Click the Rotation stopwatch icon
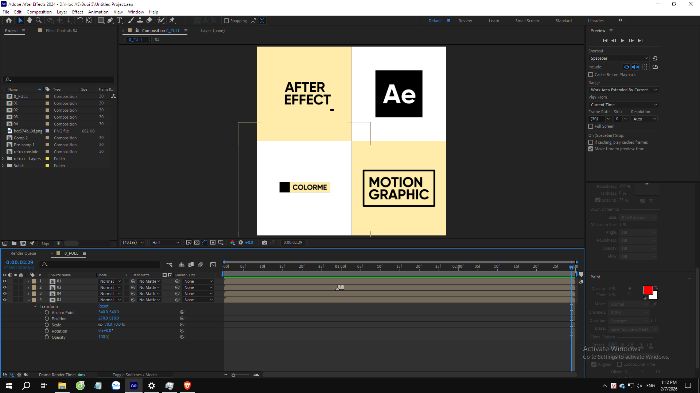Screen dimensions: 700x393 click(x=47, y=331)
